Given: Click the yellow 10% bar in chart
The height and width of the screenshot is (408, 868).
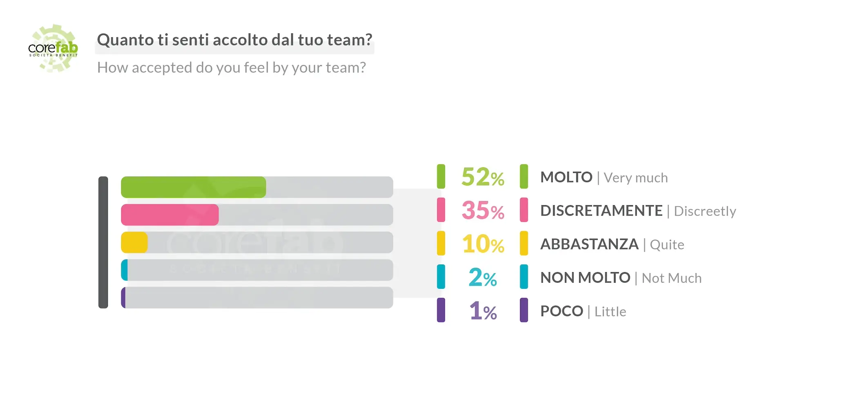Looking at the screenshot, I should [134, 242].
